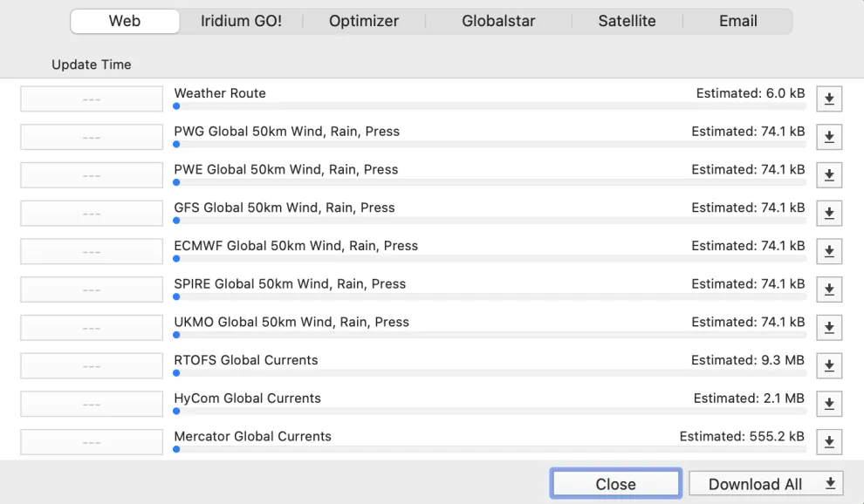Image resolution: width=864 pixels, height=504 pixels.
Task: Download the PWG Global 50km Wind file
Action: pos(828,137)
